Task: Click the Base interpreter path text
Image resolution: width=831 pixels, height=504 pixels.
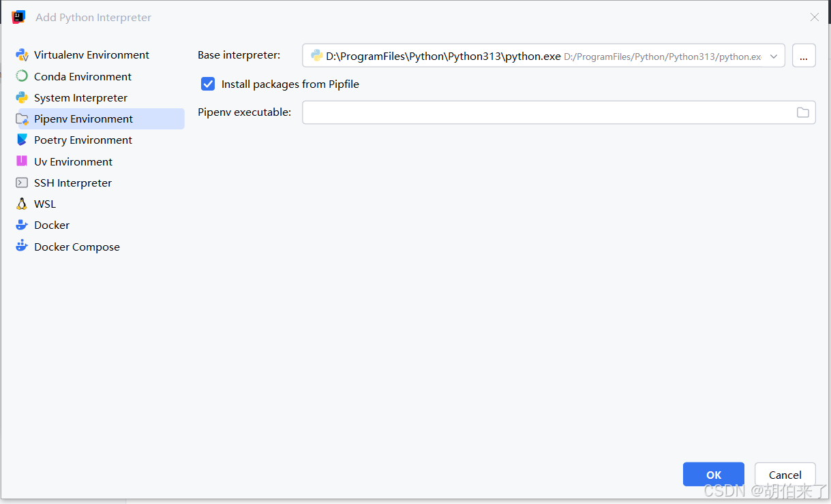Action: [x=443, y=57]
